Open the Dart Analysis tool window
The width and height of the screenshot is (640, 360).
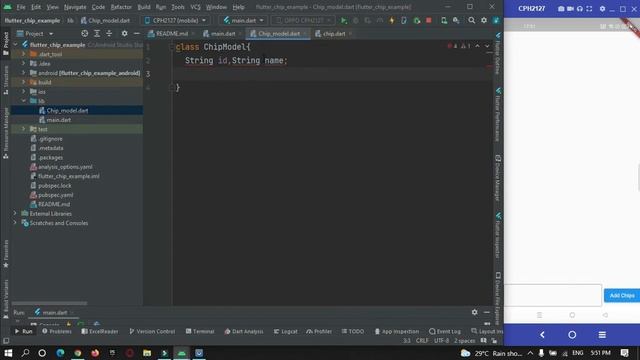click(244, 331)
